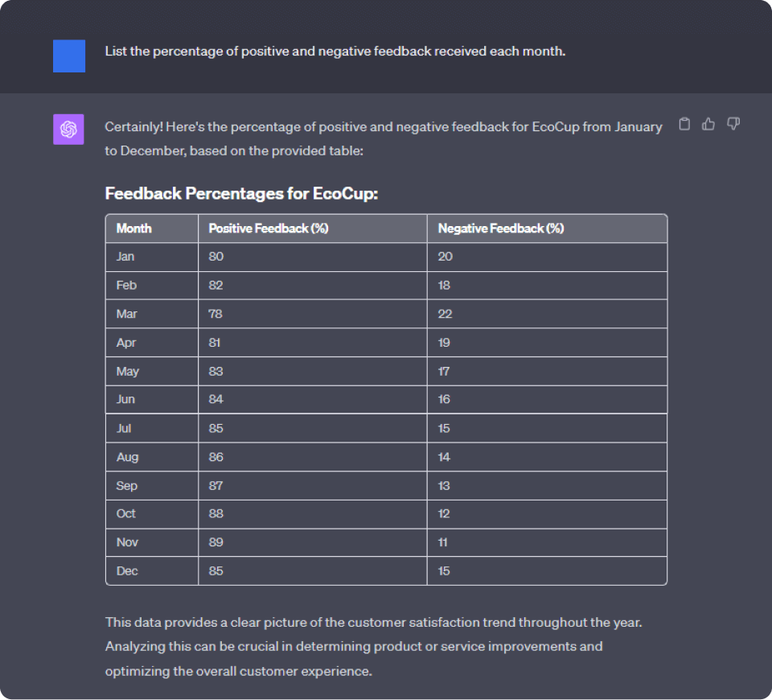This screenshot has width=772, height=700.
Task: Select the 'Oct' row label
Action: (x=125, y=514)
